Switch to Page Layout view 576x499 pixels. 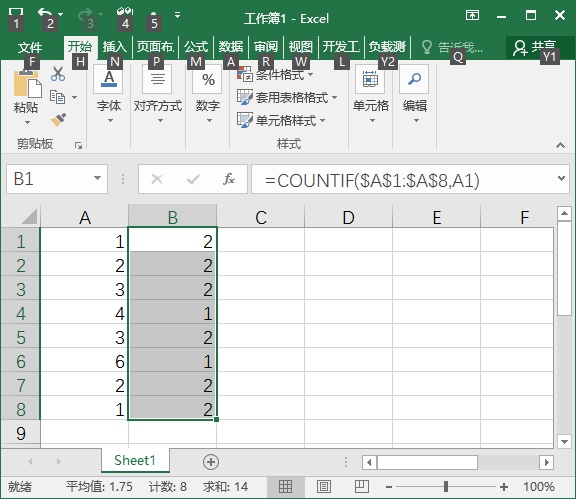tap(324, 487)
